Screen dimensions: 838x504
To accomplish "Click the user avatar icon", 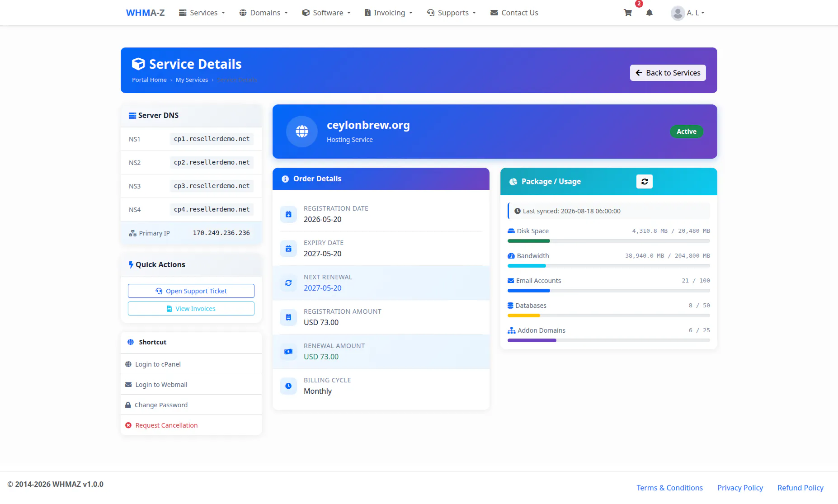I will click(x=678, y=13).
